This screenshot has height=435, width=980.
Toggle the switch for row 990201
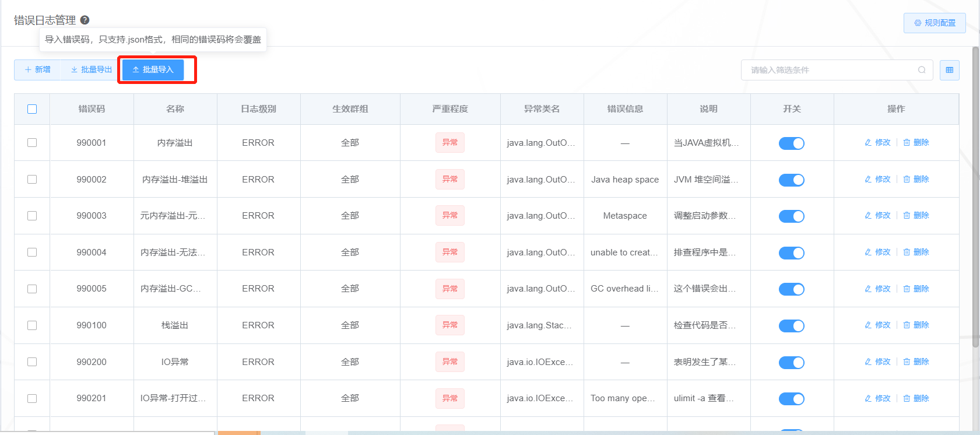tap(792, 398)
